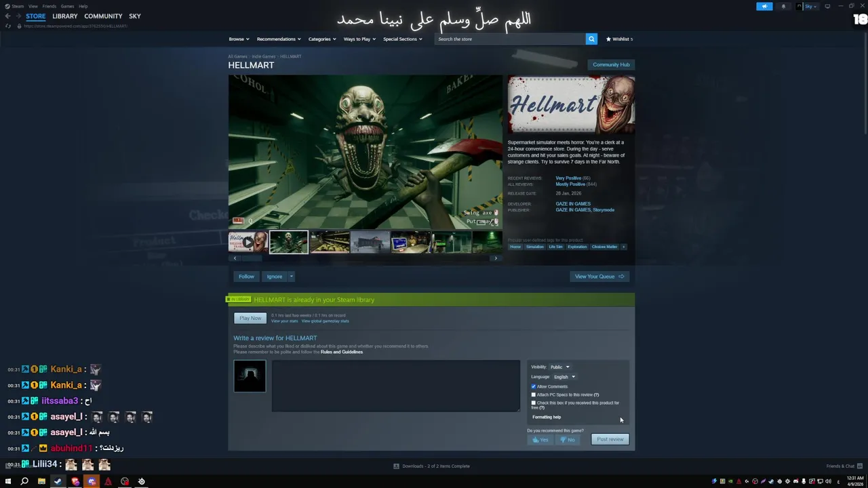Click the Search the store field
This screenshot has height=488, width=868.
tap(510, 39)
